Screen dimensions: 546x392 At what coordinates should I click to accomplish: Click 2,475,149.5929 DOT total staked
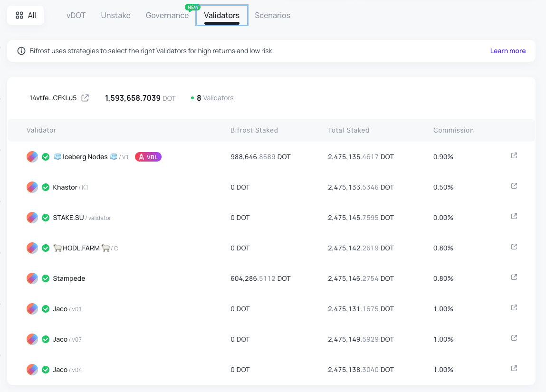pos(361,339)
